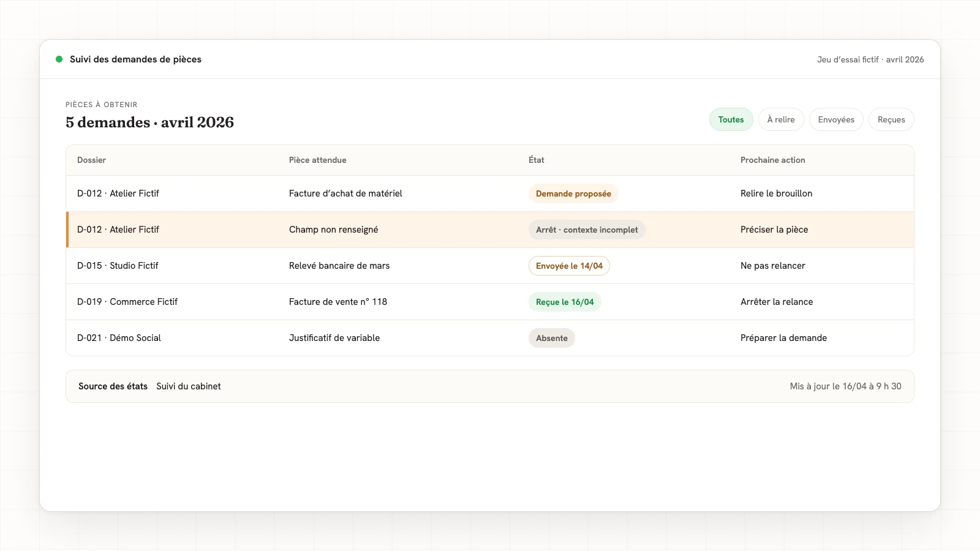Screen dimensions: 980x551
Task: Click Relire le brouillon action
Action: [x=776, y=193]
